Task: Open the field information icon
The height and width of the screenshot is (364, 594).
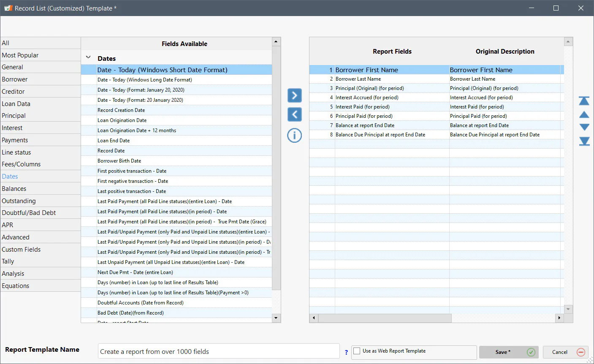Action: (295, 135)
